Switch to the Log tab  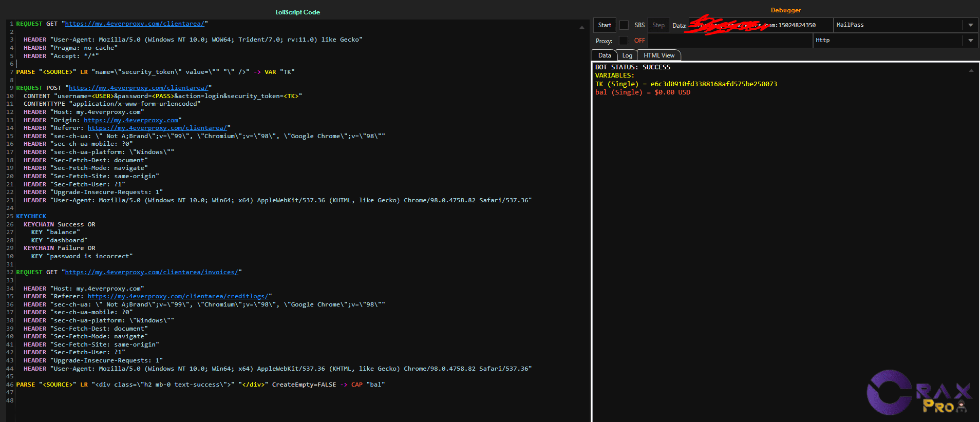(627, 55)
